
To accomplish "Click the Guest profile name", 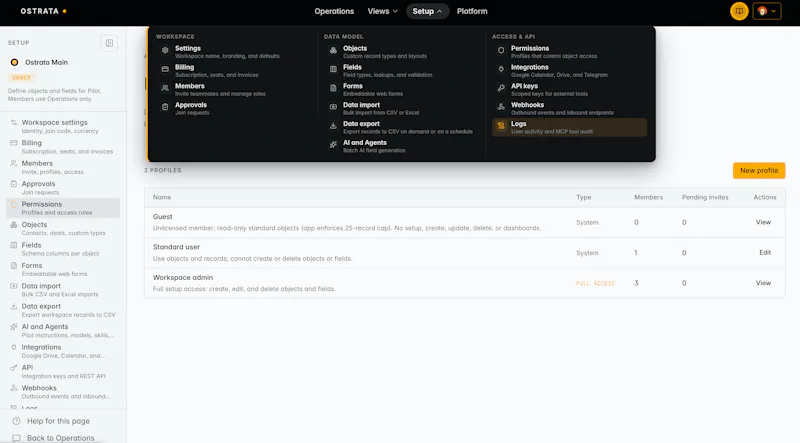I will pyautogui.click(x=162, y=216).
